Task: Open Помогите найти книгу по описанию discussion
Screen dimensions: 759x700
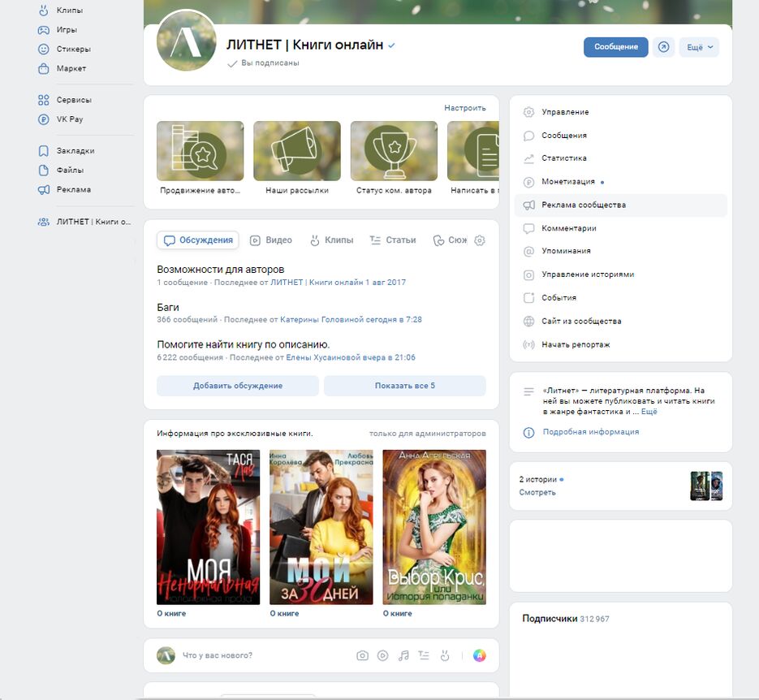Action: [244, 344]
